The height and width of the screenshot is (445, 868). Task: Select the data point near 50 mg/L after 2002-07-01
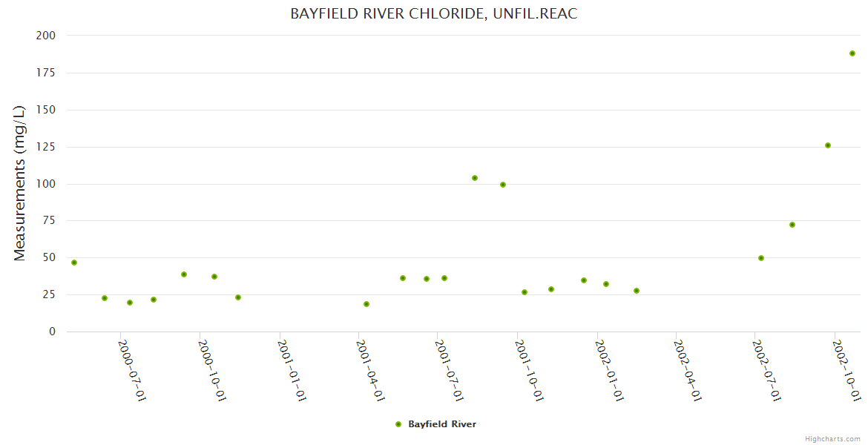coord(761,258)
